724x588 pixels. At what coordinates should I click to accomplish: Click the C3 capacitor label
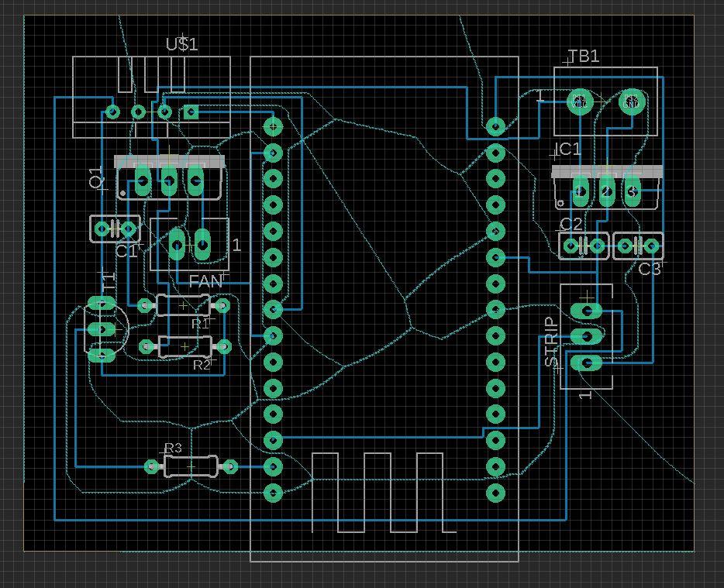(650, 269)
